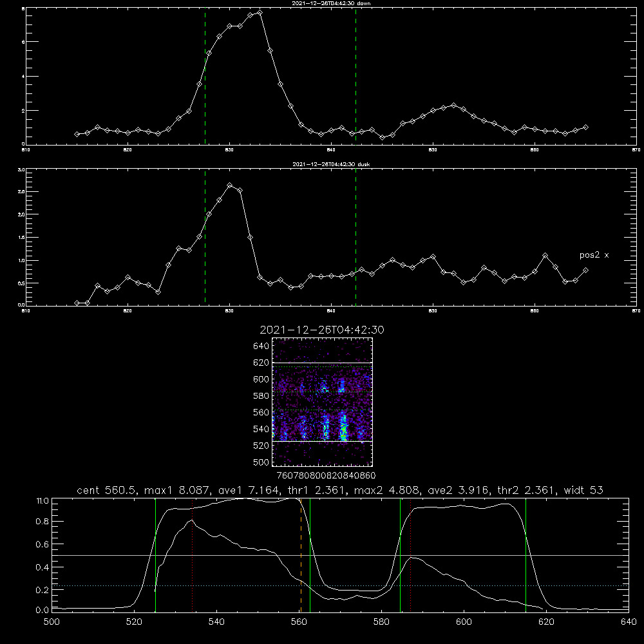
Task: Click the solid green line near 584 in bottom plot
Action: [400, 555]
